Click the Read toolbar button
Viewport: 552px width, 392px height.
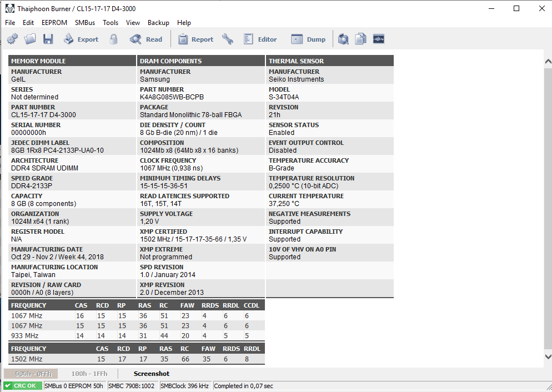click(146, 39)
